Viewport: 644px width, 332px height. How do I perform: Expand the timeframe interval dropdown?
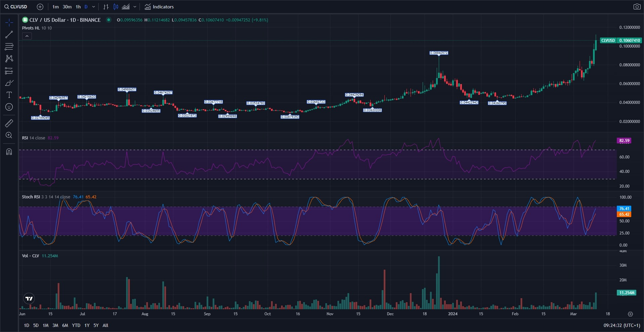pyautogui.click(x=94, y=7)
